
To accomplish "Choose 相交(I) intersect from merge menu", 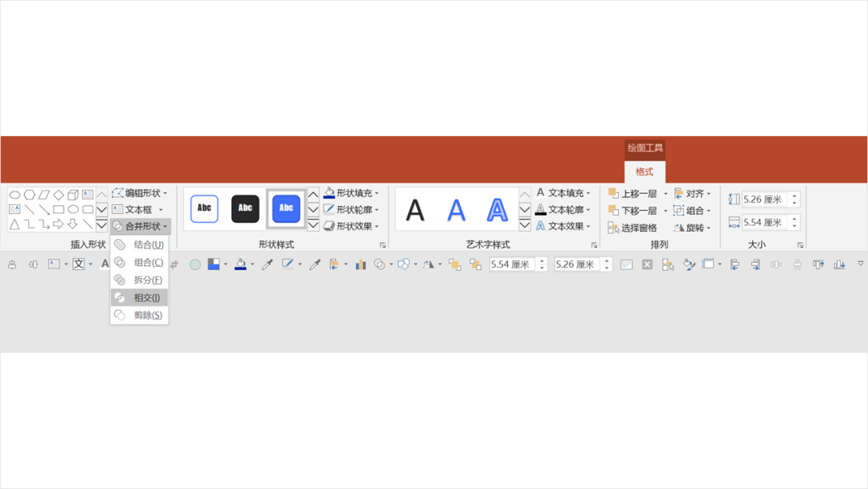I will pyautogui.click(x=140, y=298).
